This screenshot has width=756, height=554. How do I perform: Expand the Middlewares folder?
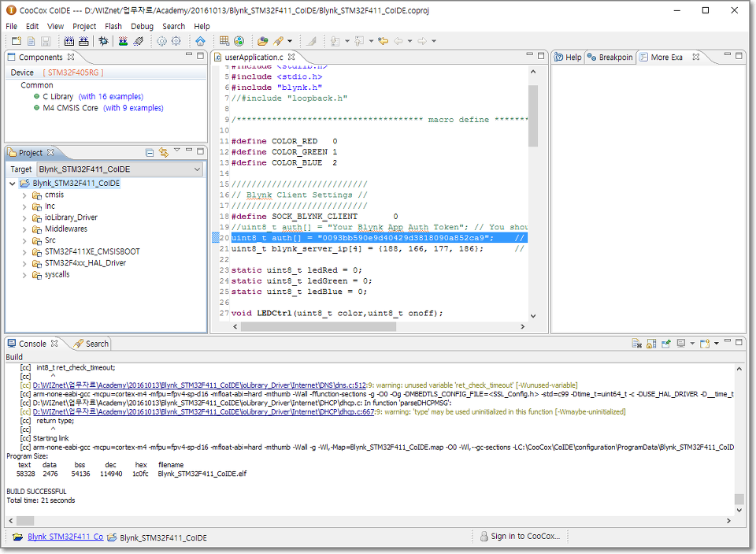tap(24, 229)
